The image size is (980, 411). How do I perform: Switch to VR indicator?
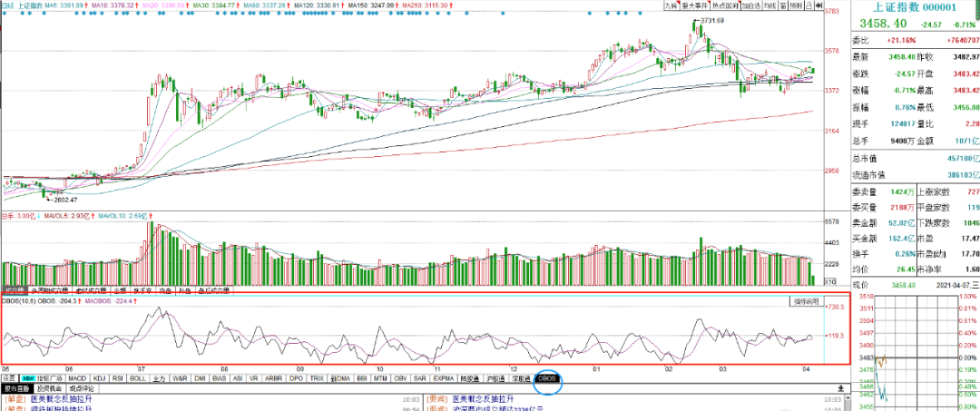click(x=254, y=378)
